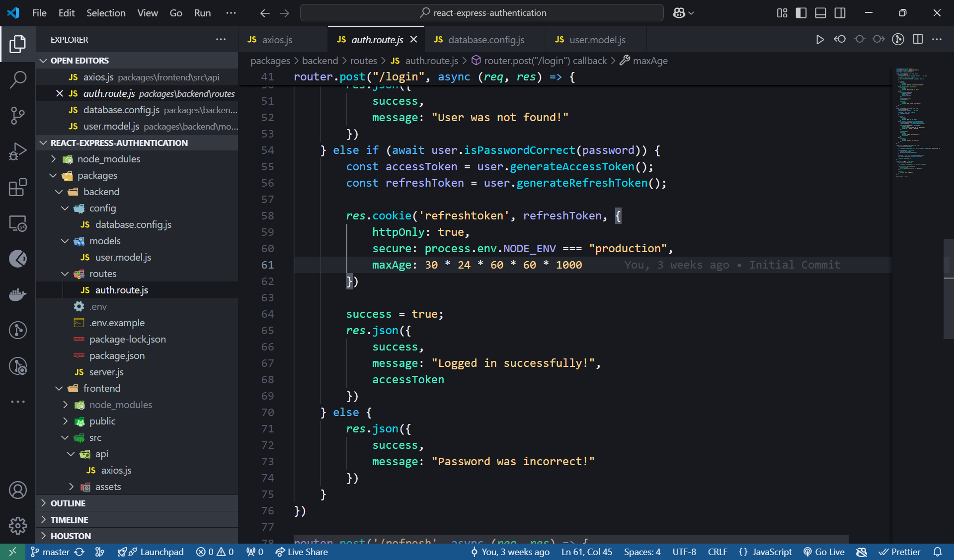Click the Split Editor Right icon

[x=918, y=40]
